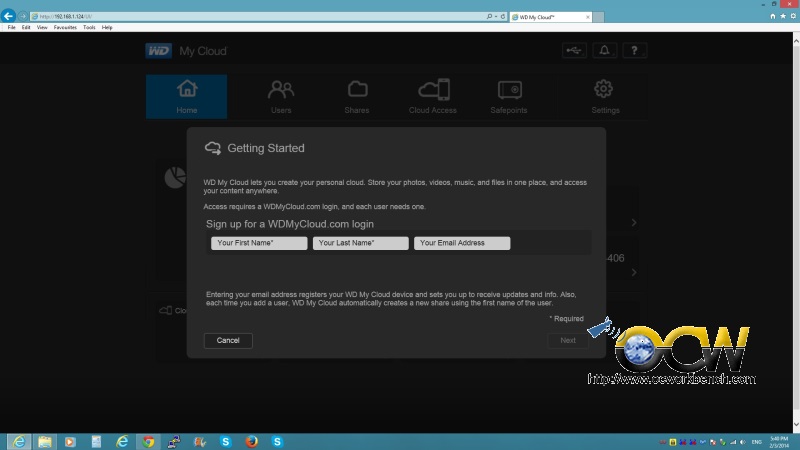Open the Tools menu
This screenshot has width=800, height=450.
pos(89,28)
